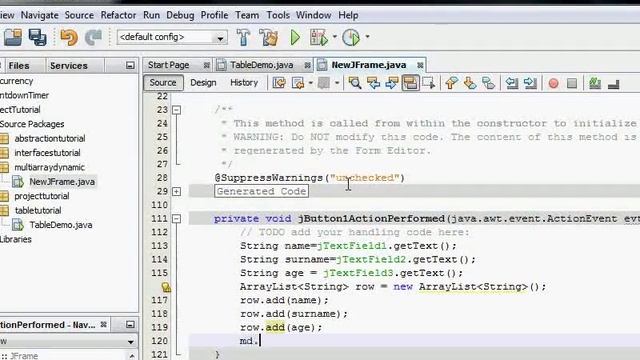Click the Redo arrow icon

coord(93,37)
